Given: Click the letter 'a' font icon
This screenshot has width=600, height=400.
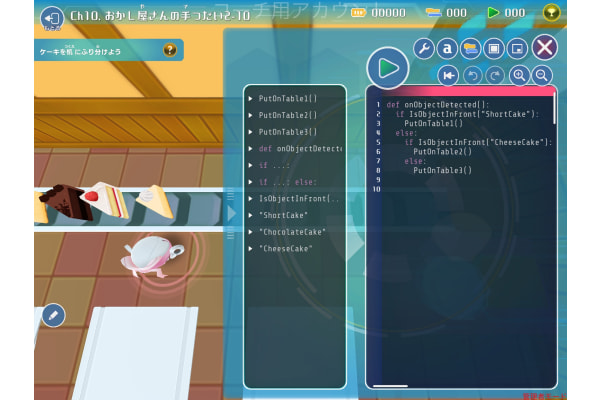Looking at the screenshot, I should pos(447,48).
